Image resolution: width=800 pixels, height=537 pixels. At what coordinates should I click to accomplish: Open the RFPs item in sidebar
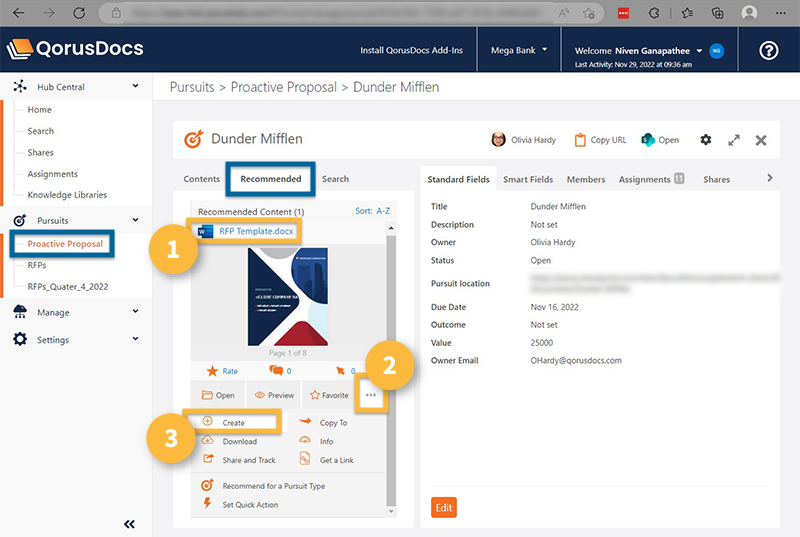[x=37, y=265]
